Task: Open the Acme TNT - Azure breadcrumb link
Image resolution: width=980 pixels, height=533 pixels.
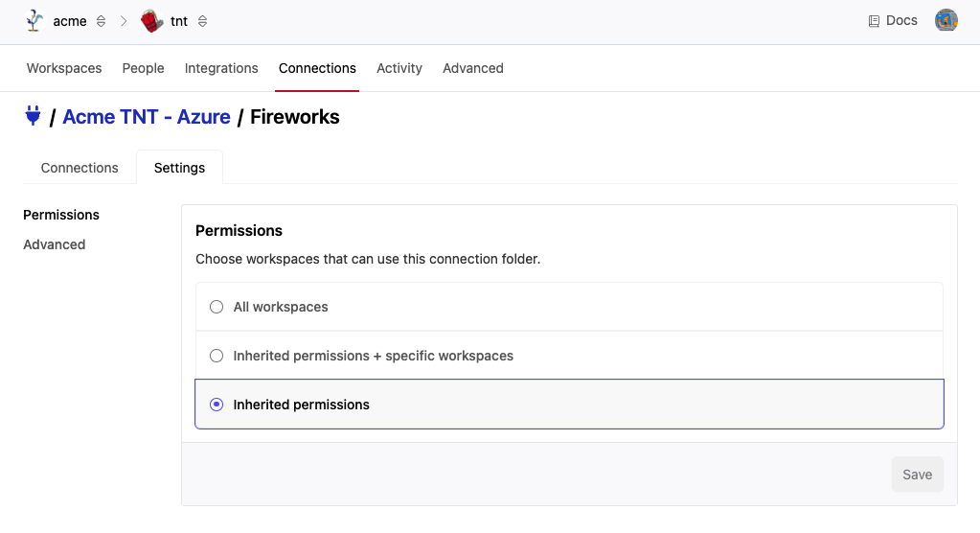Action: click(x=147, y=117)
